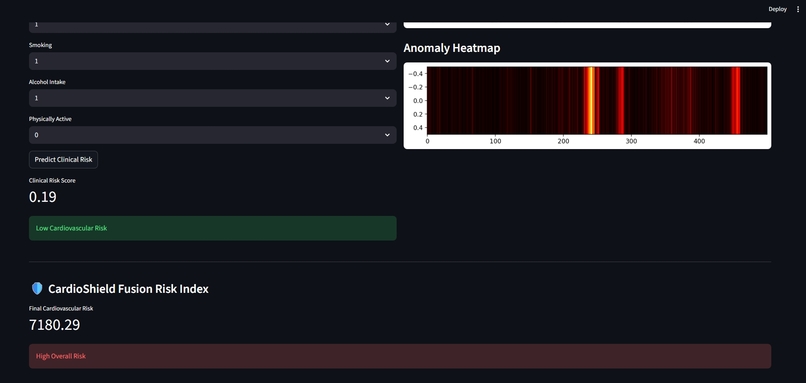
Task: Click the High Overall Risk banner
Action: click(x=400, y=356)
